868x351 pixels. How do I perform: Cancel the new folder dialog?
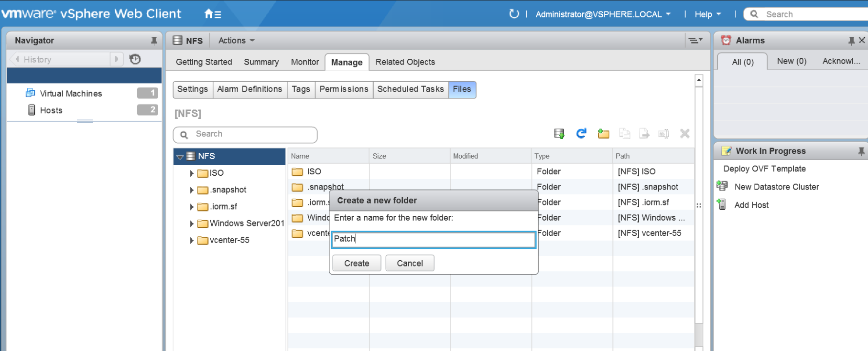pos(410,263)
